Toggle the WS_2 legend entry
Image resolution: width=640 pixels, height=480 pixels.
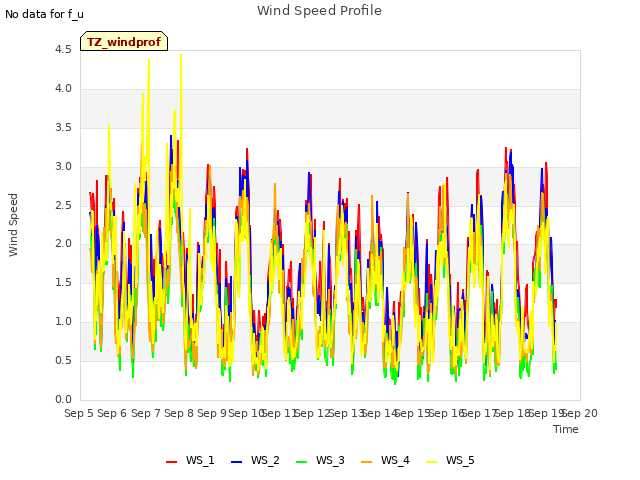click(255, 460)
